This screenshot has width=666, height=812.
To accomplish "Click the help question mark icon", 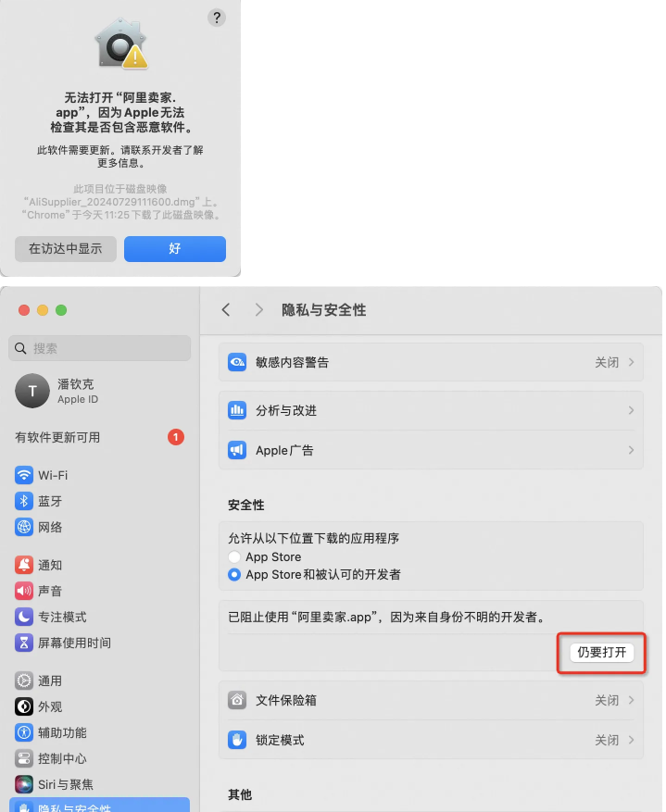I will (217, 19).
